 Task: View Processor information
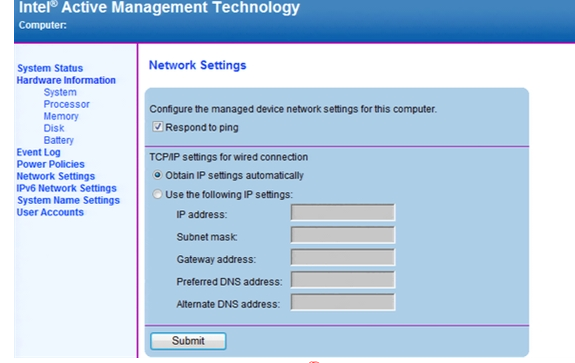coord(66,104)
